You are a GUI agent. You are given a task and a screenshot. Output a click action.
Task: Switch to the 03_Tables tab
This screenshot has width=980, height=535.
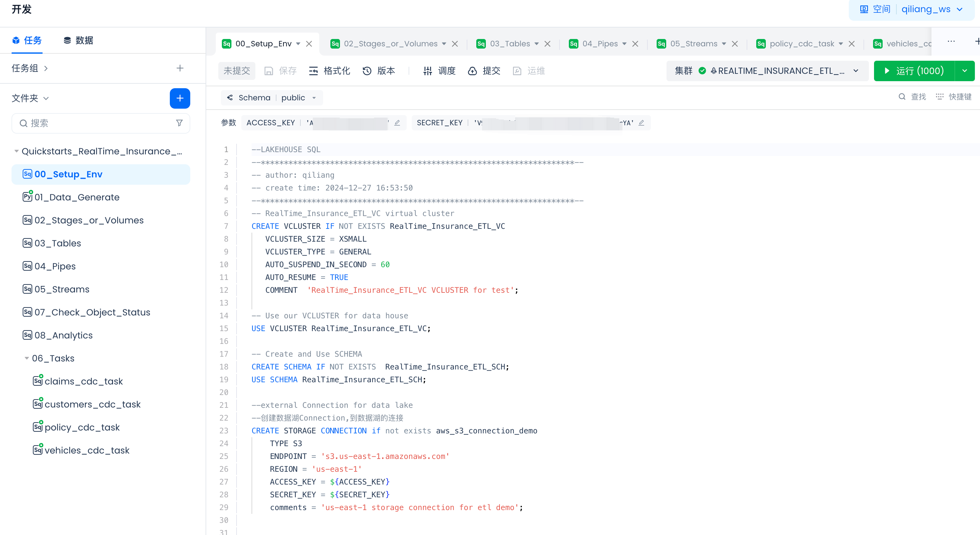point(509,44)
